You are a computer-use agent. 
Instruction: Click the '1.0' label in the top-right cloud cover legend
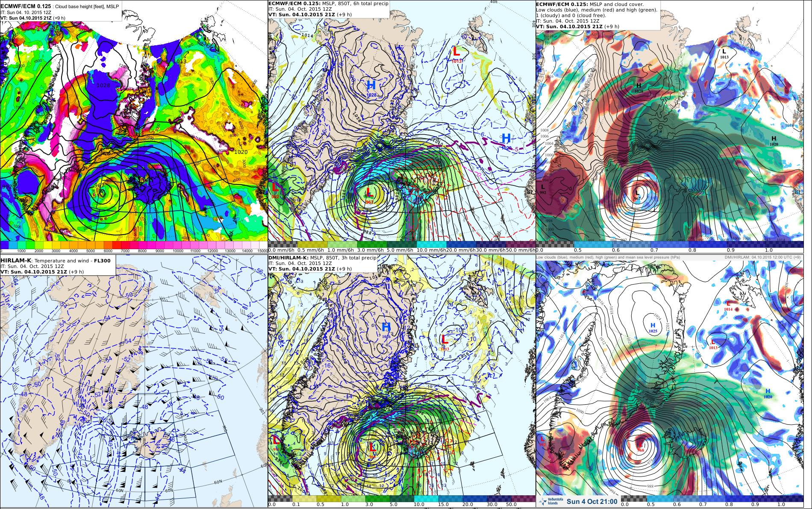769,250
